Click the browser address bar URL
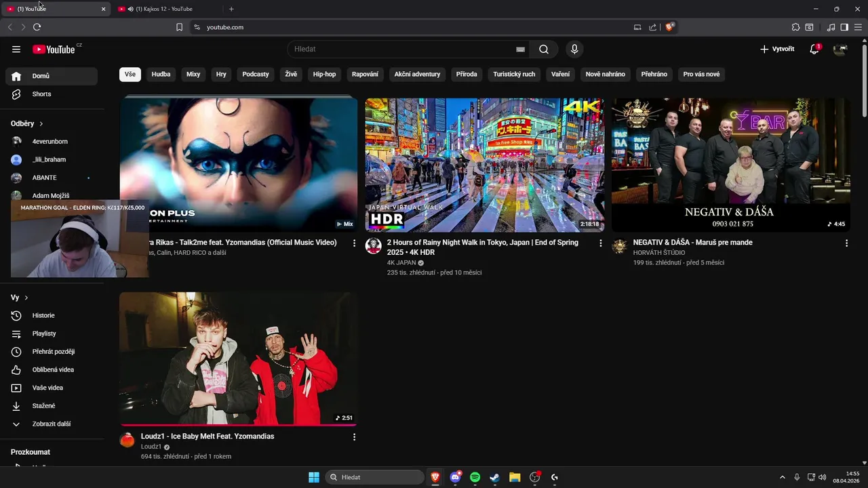The height and width of the screenshot is (488, 868). point(225,27)
